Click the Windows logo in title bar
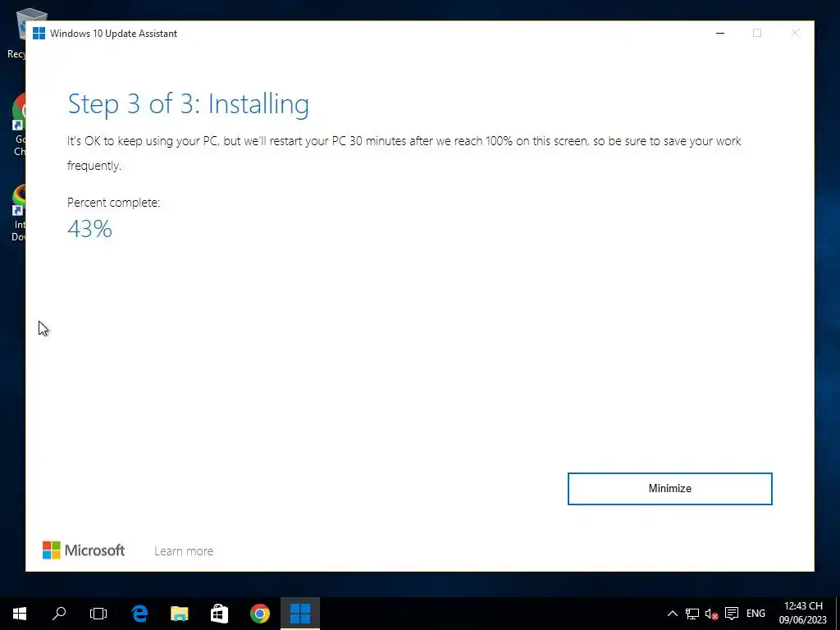This screenshot has width=840, height=630. point(39,33)
